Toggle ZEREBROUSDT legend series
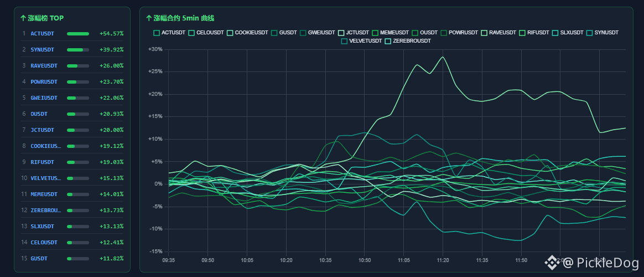Viewport: 644px width, 277px height. click(x=407, y=41)
